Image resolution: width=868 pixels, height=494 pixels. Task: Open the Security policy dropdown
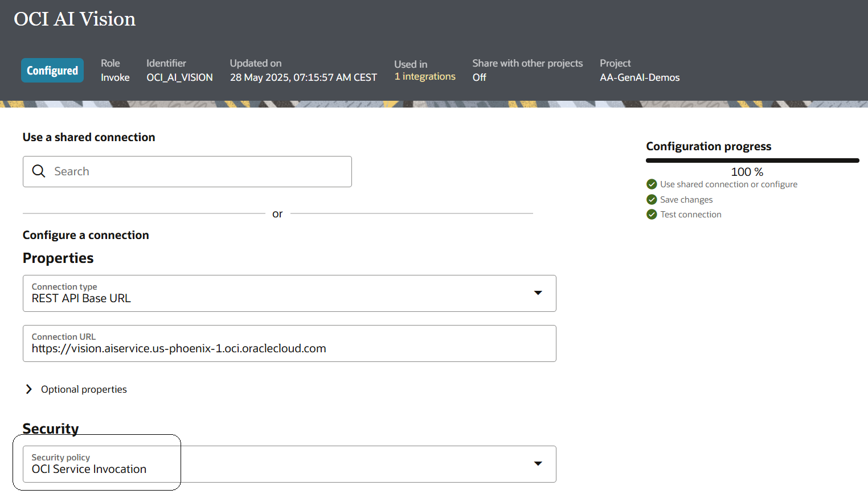(x=289, y=464)
